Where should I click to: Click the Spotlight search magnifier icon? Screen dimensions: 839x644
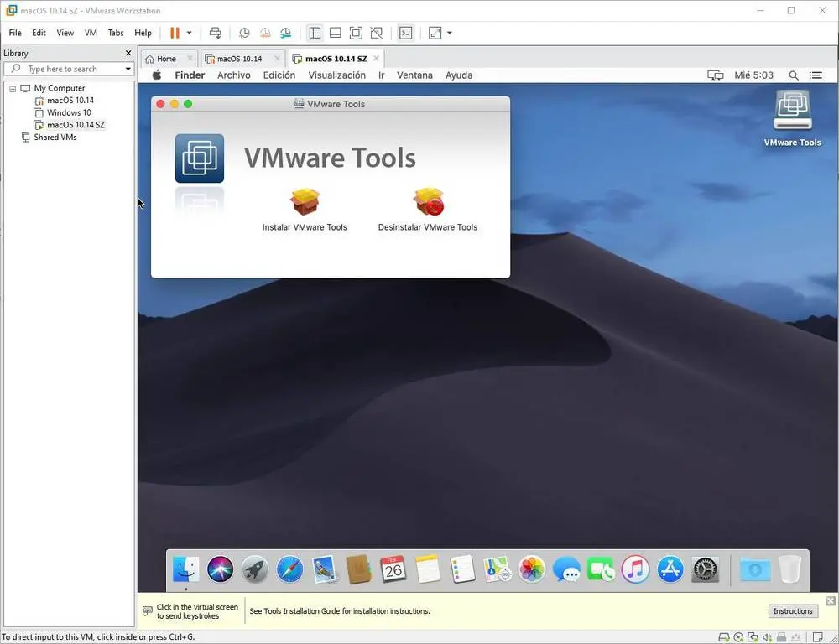point(794,75)
